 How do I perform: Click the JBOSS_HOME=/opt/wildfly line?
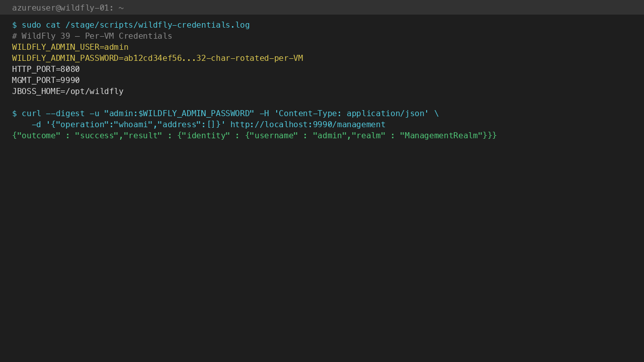(x=68, y=92)
